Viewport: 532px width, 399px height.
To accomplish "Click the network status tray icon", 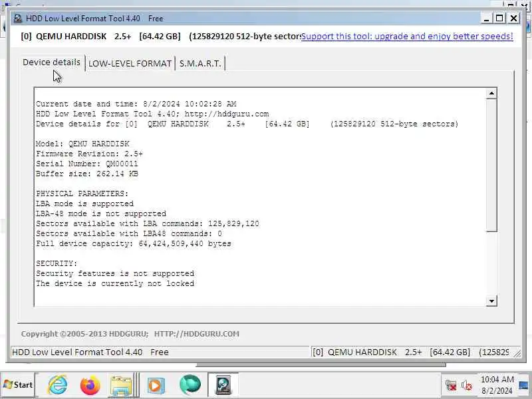I will pyautogui.click(x=451, y=386).
